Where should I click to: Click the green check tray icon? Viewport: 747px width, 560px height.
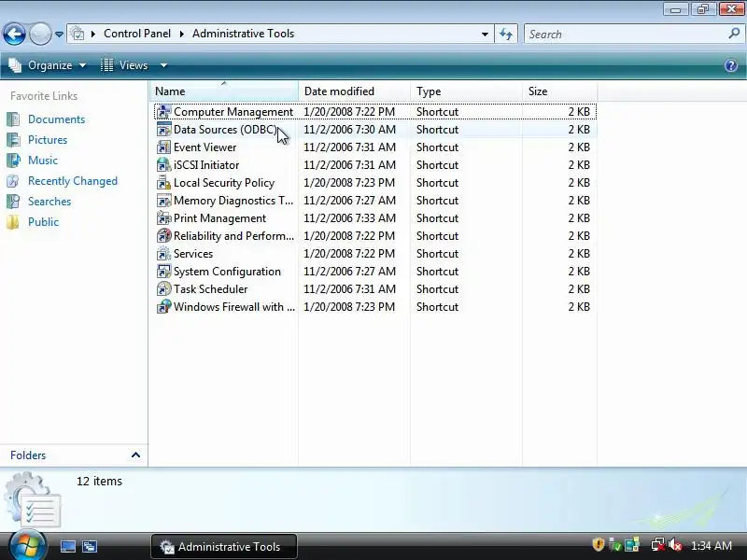click(x=615, y=545)
